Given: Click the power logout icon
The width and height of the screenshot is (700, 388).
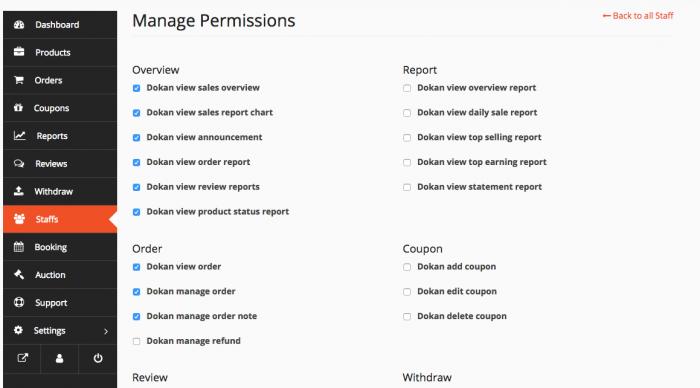Looking at the screenshot, I should point(98,358).
